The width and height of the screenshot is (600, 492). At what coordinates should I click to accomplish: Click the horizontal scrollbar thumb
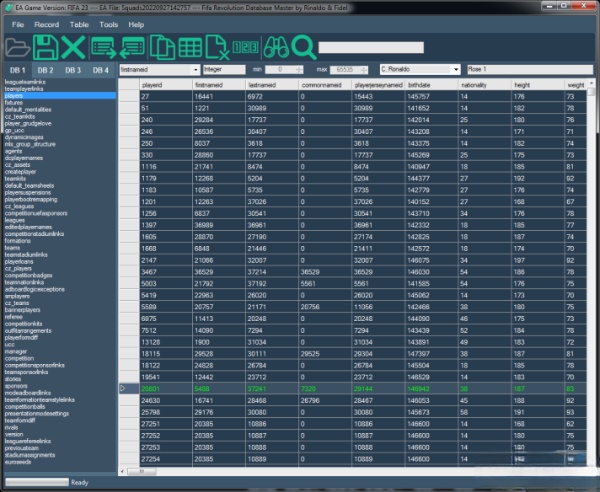point(141,471)
